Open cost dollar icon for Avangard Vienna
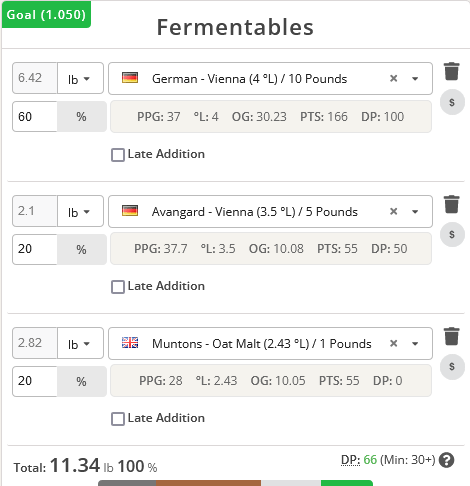This screenshot has width=470, height=486. (x=452, y=234)
